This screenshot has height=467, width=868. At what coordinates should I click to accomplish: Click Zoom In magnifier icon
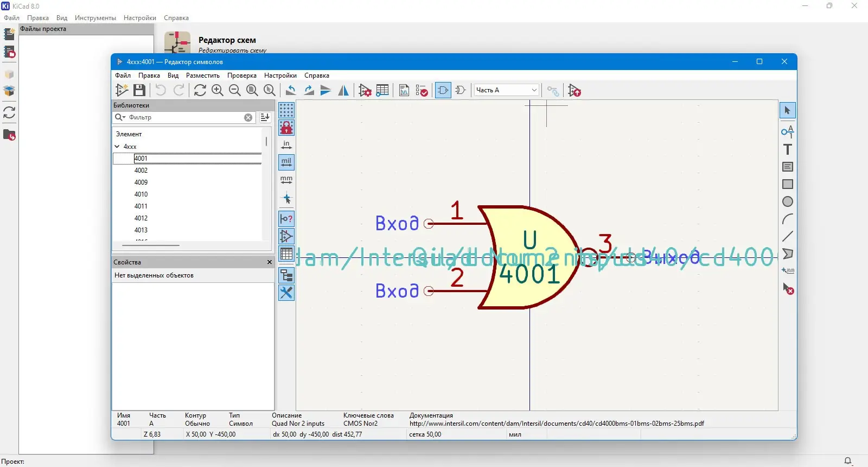[x=218, y=90]
